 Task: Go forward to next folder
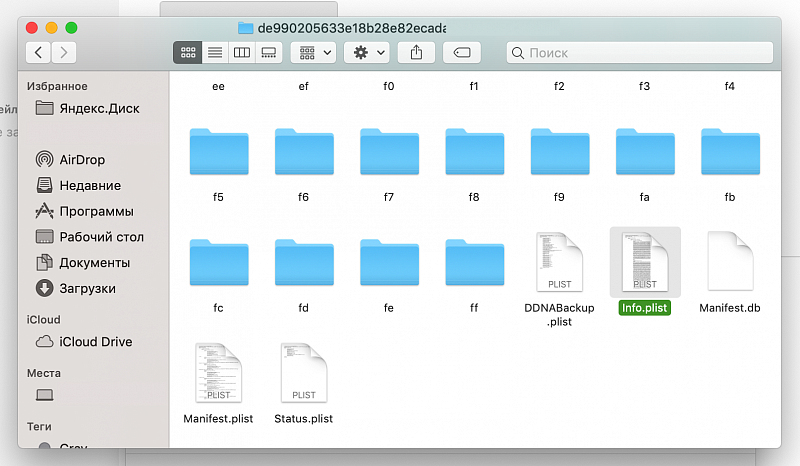[64, 52]
